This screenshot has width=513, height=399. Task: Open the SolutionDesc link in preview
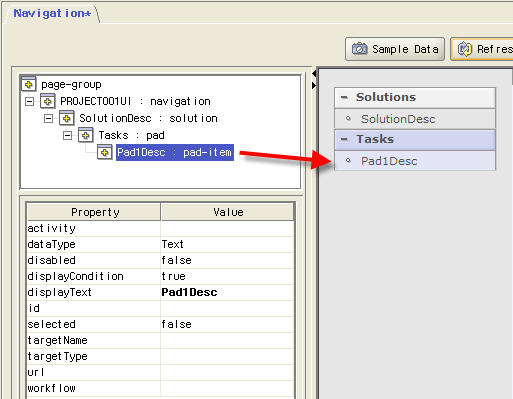coord(398,119)
